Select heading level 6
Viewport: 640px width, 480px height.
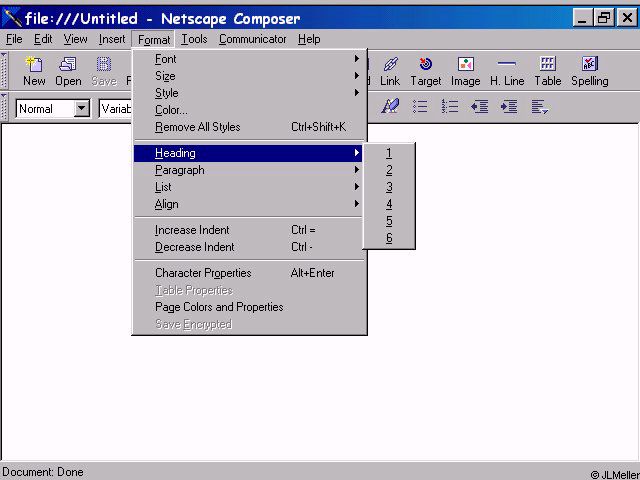tap(389, 238)
